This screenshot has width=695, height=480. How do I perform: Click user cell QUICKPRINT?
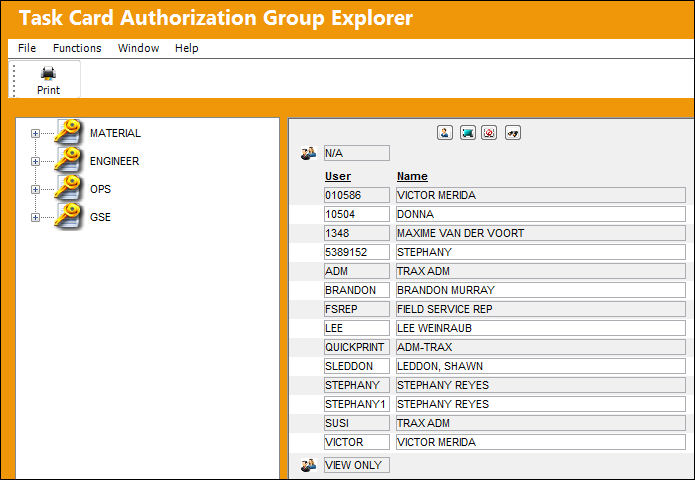point(357,347)
